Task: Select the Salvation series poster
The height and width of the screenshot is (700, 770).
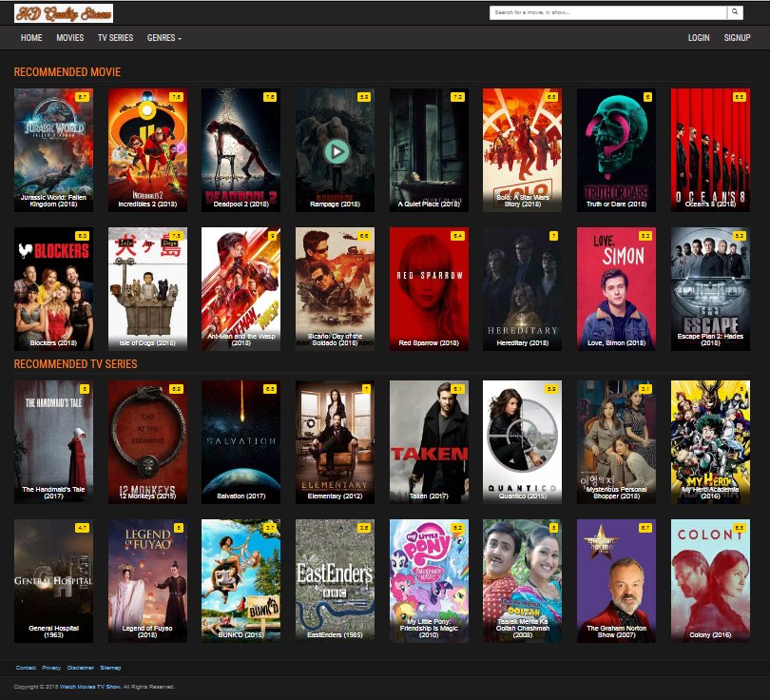Action: coord(241,442)
